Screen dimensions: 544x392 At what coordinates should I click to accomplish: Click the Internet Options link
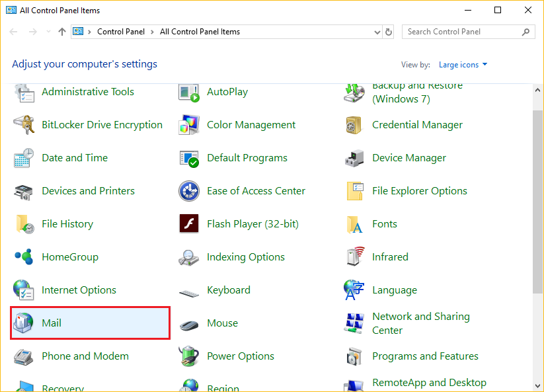(79, 290)
